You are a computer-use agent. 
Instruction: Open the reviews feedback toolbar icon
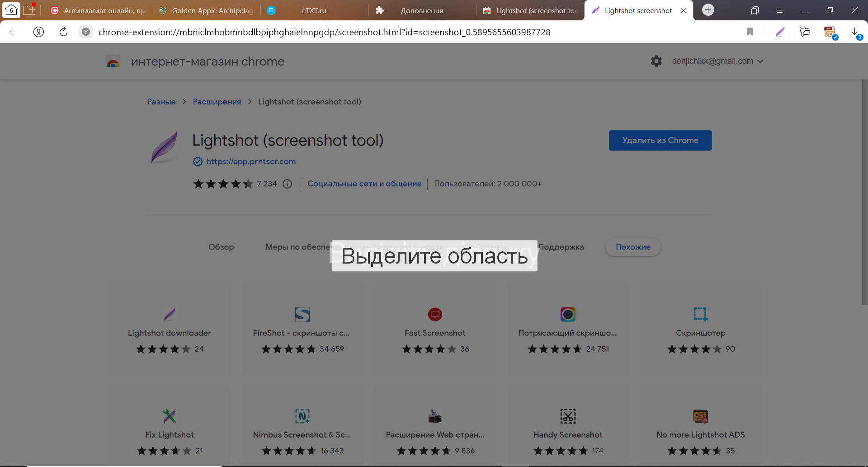click(x=805, y=32)
